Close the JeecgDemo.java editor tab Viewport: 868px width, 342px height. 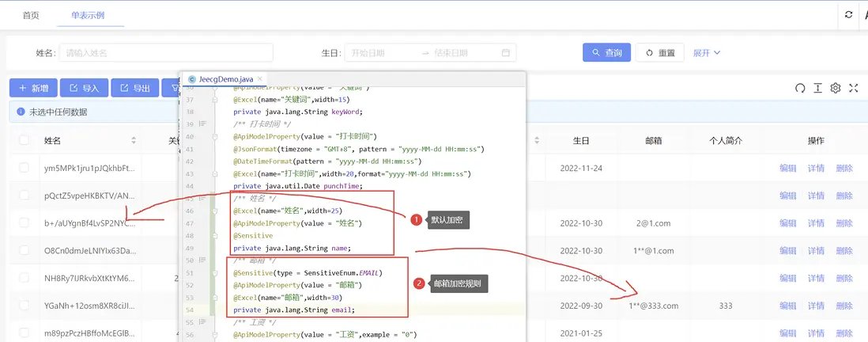click(259, 78)
